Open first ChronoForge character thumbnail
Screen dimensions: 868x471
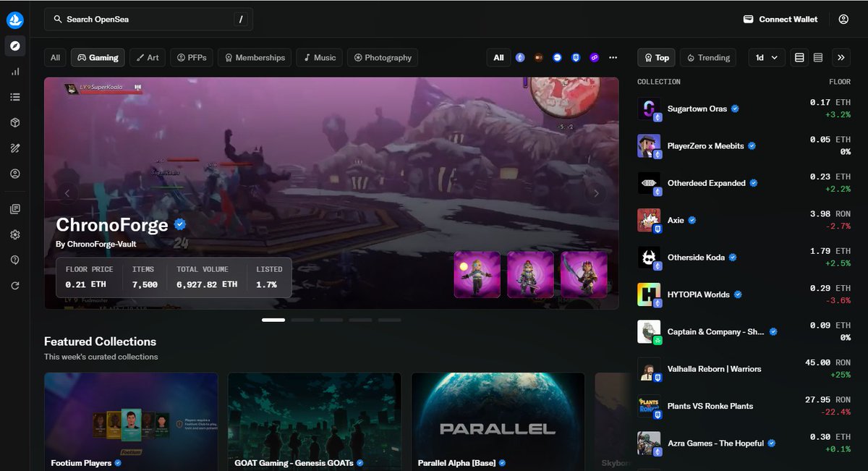(x=477, y=275)
